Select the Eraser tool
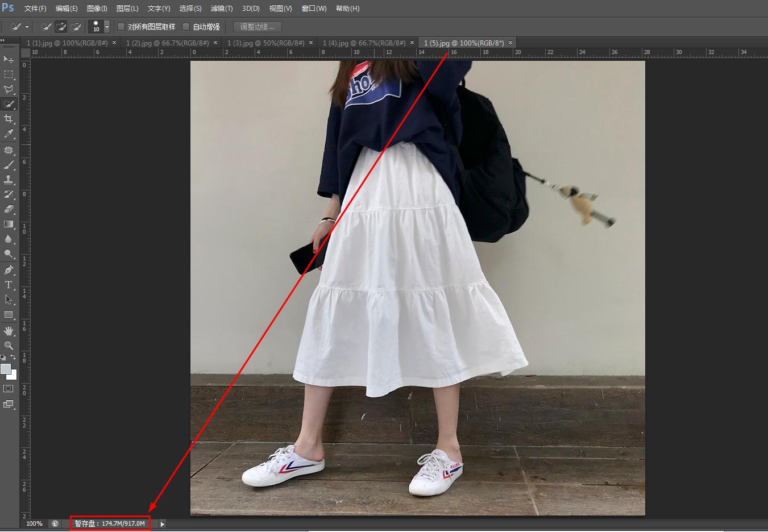Screen dimensions: 768x532 (9, 209)
